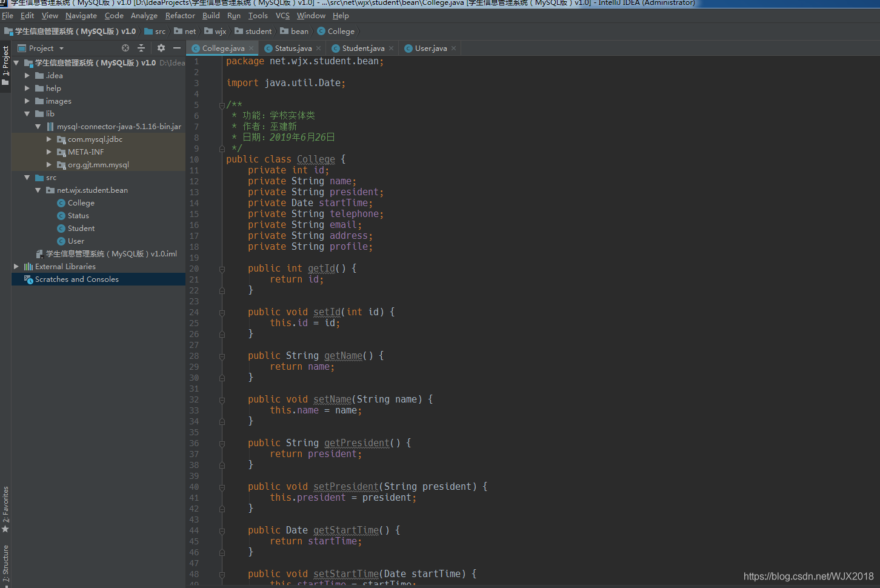
Task: Open Project panel settings gear
Action: 161,48
